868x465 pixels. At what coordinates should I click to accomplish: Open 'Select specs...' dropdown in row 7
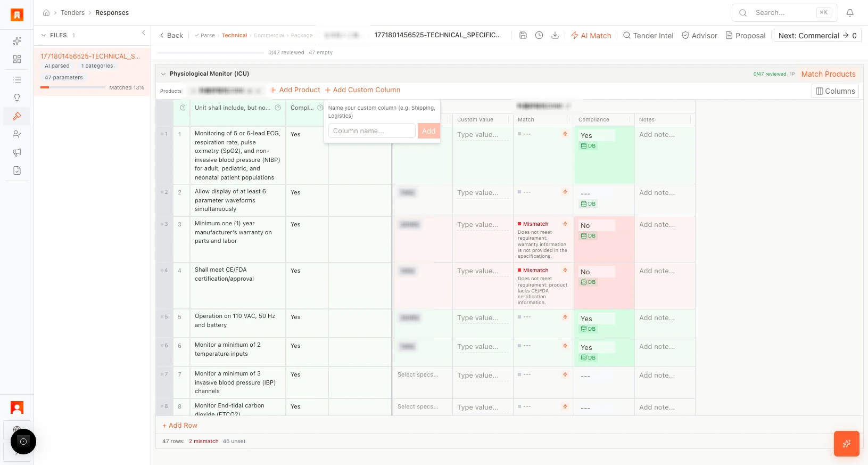(418, 375)
